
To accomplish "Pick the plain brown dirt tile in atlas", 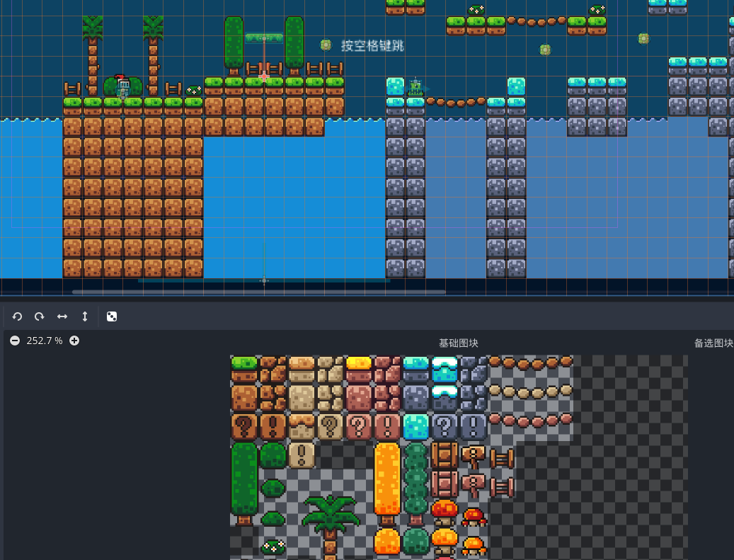I will pyautogui.click(x=244, y=398).
